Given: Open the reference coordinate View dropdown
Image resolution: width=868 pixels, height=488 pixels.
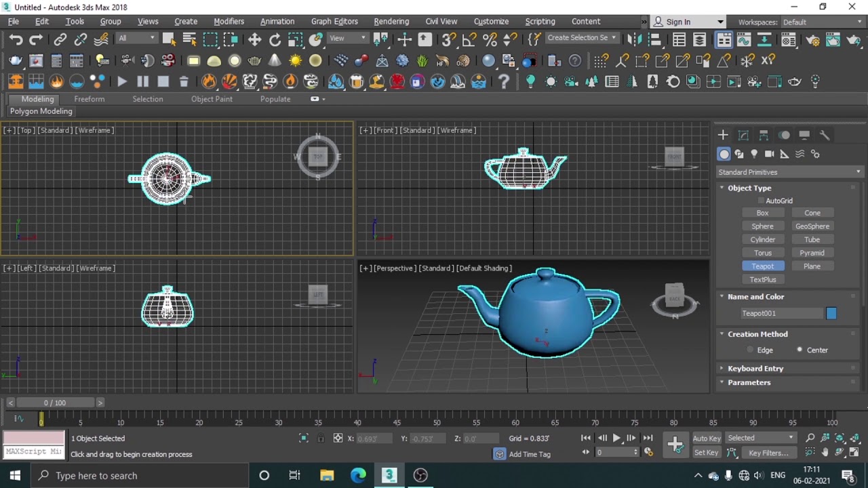Looking at the screenshot, I should click(x=348, y=39).
